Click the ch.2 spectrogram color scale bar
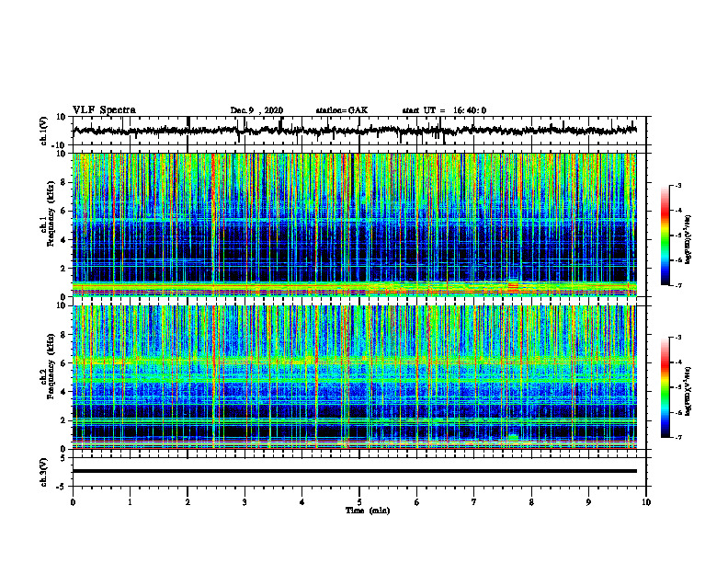The image size is (728, 563). tap(665, 387)
